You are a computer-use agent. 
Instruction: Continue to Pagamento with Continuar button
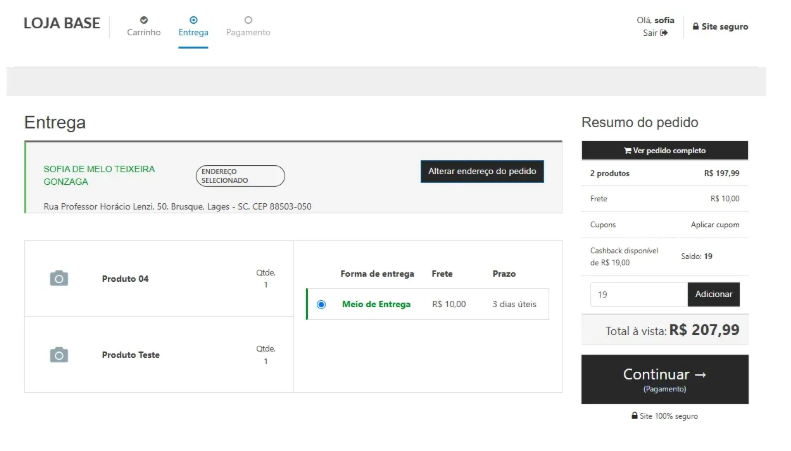664,379
